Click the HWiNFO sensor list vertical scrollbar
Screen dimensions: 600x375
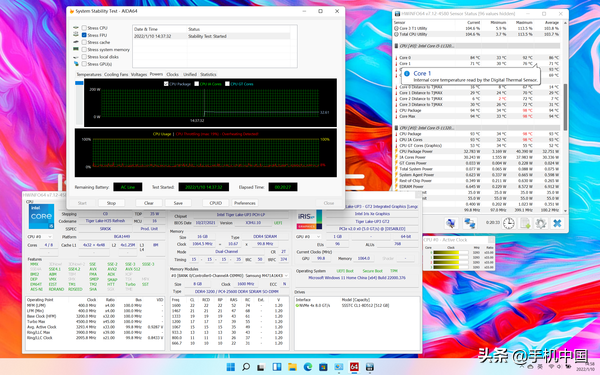(565, 116)
